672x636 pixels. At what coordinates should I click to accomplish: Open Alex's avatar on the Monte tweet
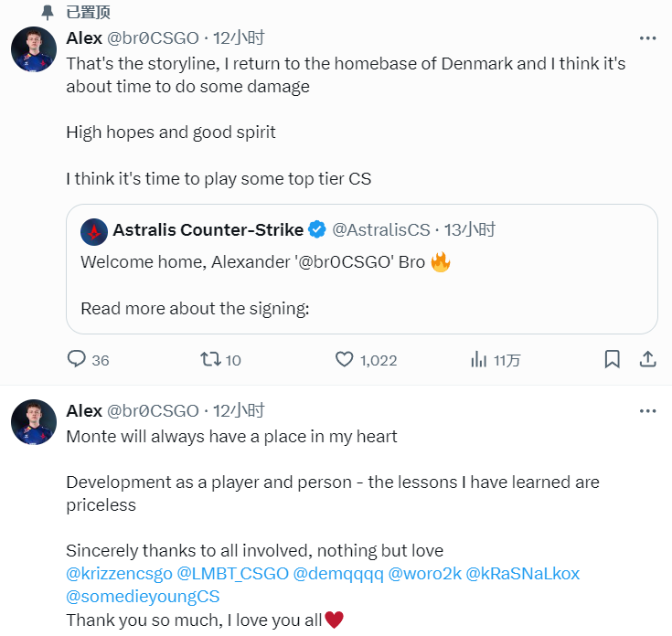click(x=34, y=422)
